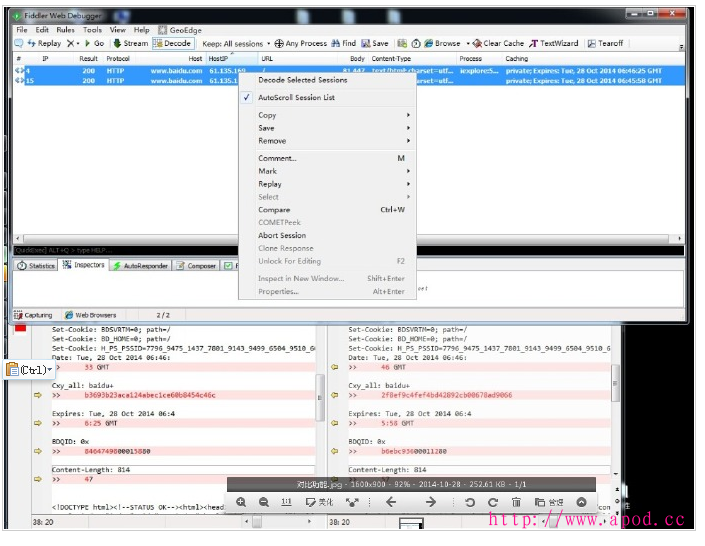Open the Keep: All sessions dropdown
This screenshot has width=705, height=546.
click(232, 44)
